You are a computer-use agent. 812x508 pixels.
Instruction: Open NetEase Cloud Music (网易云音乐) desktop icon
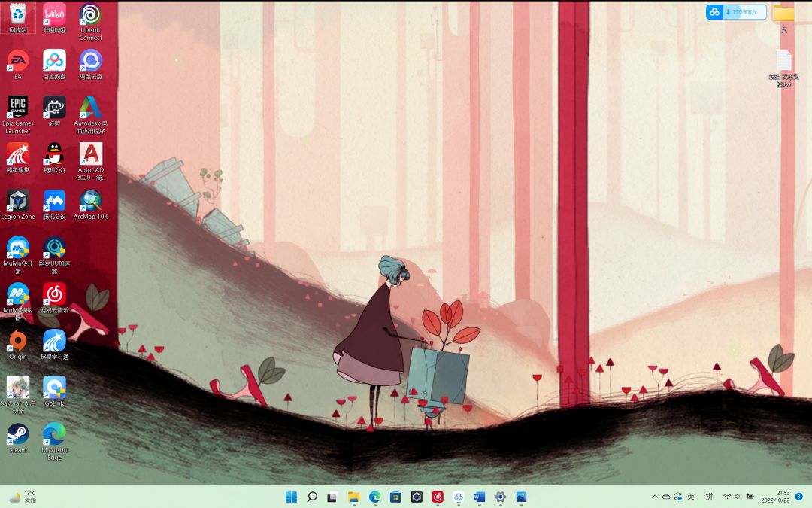[x=54, y=297]
